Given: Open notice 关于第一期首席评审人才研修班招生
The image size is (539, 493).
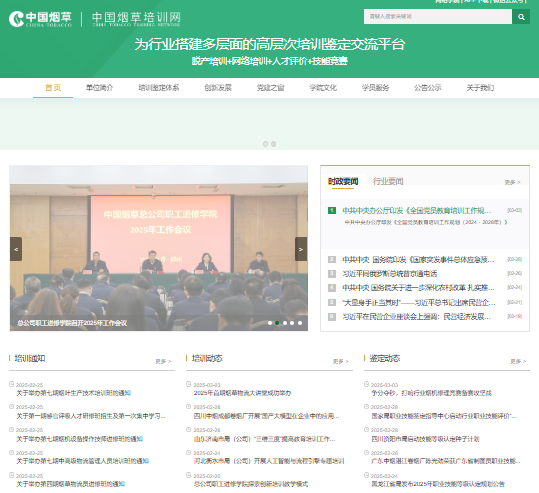Looking at the screenshot, I should (x=91, y=416).
